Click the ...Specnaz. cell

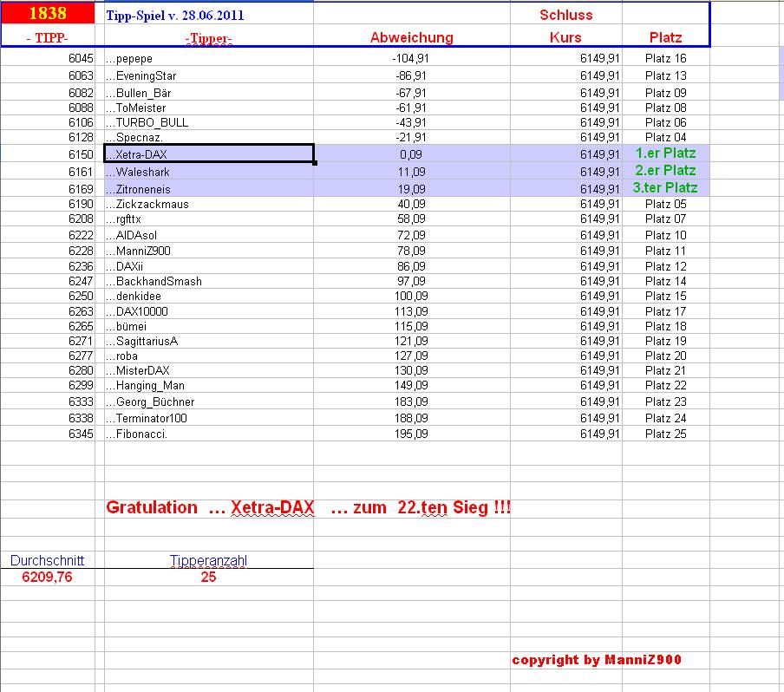[x=208, y=137]
